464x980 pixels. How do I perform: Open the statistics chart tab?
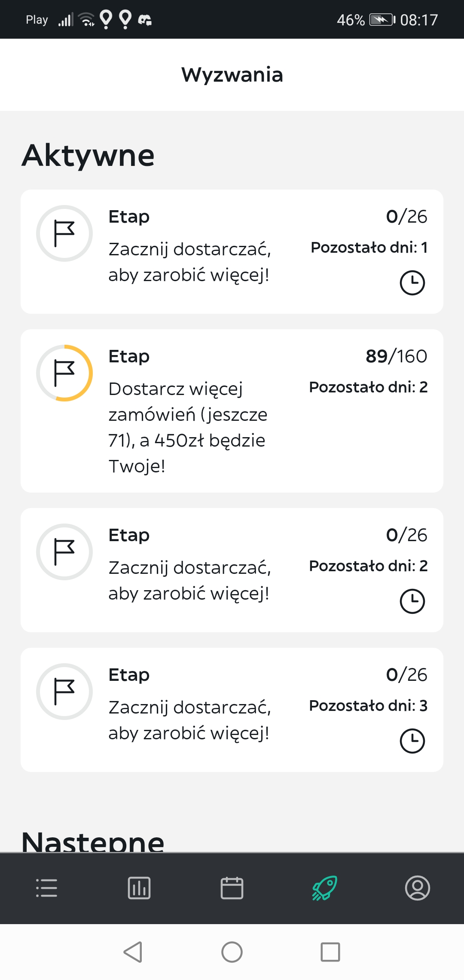point(139,888)
